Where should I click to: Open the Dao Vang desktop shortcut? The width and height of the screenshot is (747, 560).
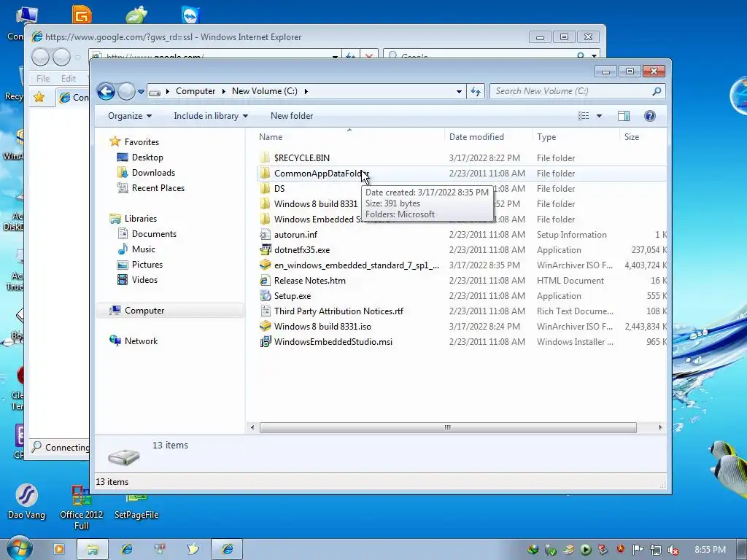27,502
